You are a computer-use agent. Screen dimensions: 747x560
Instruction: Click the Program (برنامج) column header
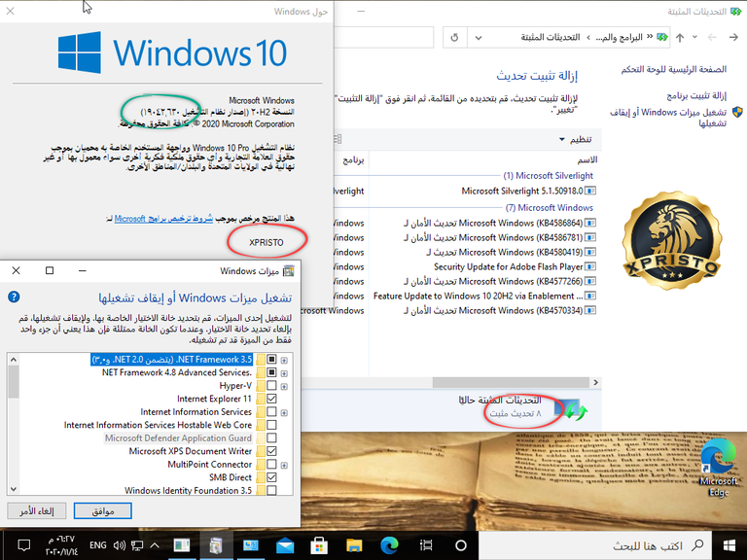353,160
